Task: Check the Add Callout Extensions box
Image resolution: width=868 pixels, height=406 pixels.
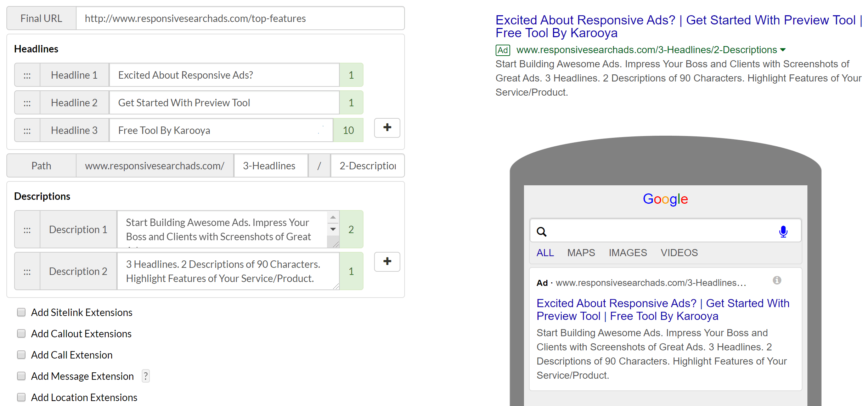Action: pos(22,333)
